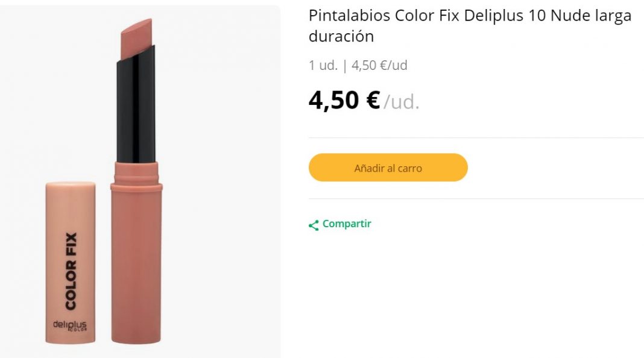Viewport: 644px width, 358px height.
Task: Click the "Añadir al carro" button
Action: point(388,168)
